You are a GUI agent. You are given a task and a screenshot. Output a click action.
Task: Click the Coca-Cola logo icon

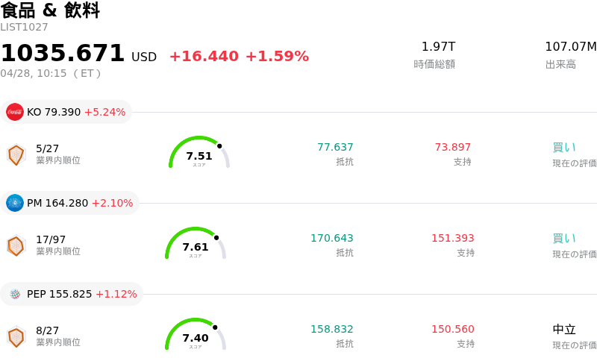(15, 112)
